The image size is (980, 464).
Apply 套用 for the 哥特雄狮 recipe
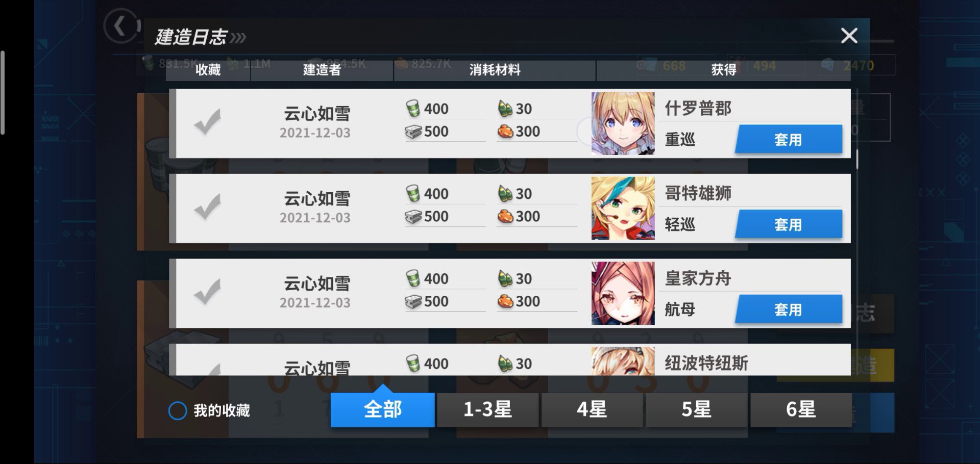tap(789, 224)
